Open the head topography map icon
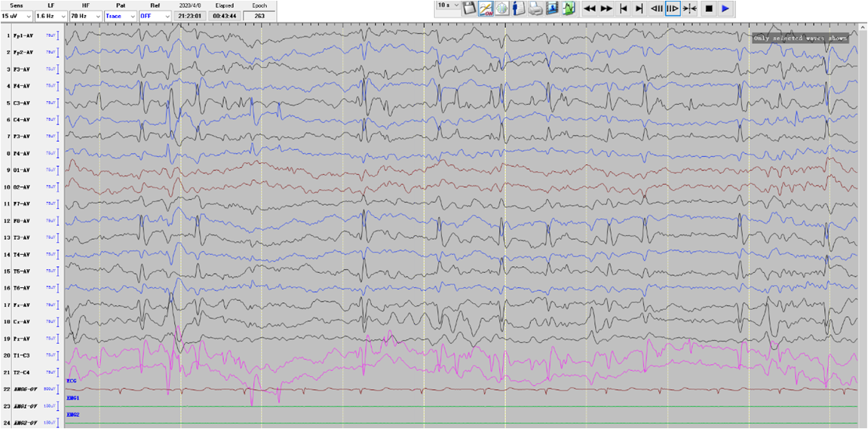Image resolution: width=868 pixels, height=429 pixels. point(502,8)
